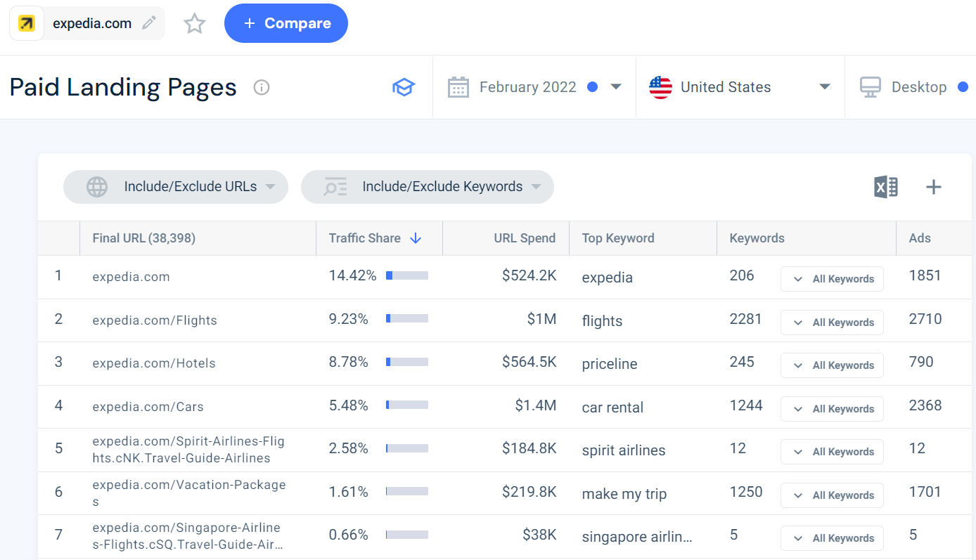
Task: Click the filter-search icon in Include/Exclude Keywords
Action: click(x=335, y=186)
